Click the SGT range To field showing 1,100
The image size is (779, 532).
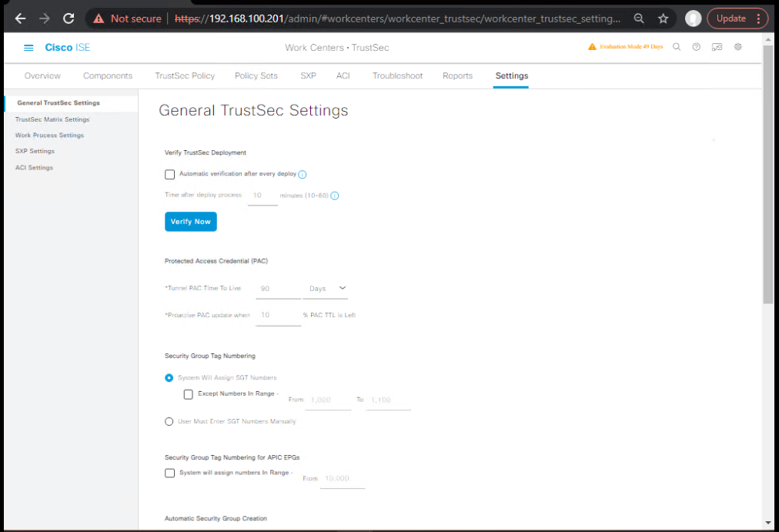pos(388,400)
